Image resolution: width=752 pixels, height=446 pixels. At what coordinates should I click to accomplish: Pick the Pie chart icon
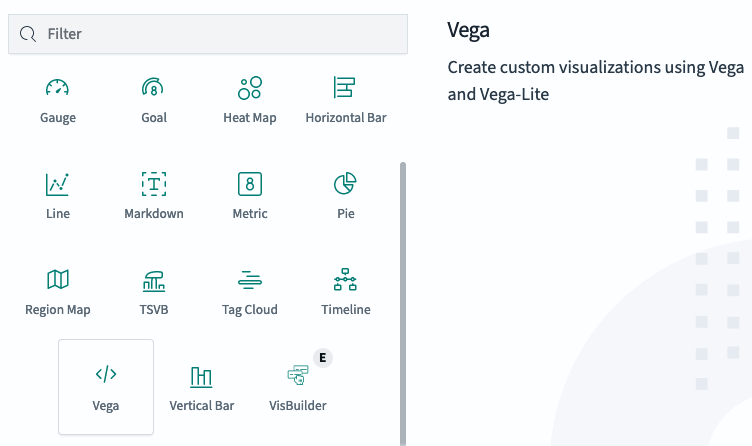click(x=345, y=184)
